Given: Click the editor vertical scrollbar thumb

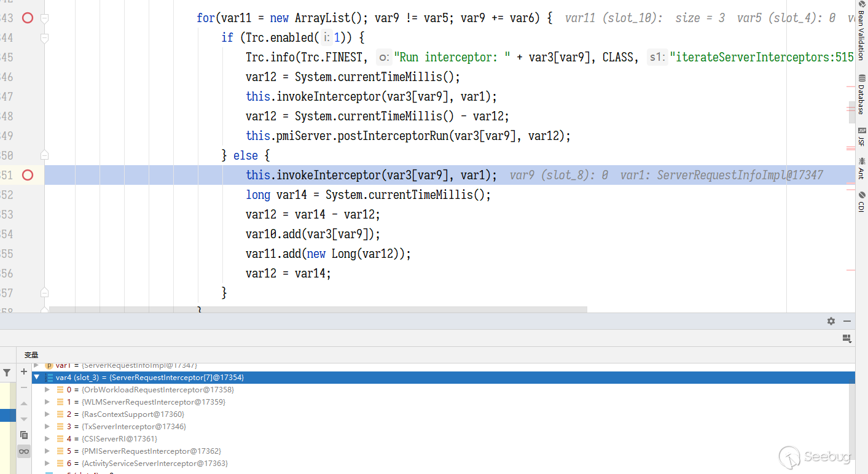Looking at the screenshot, I should (x=851, y=112).
